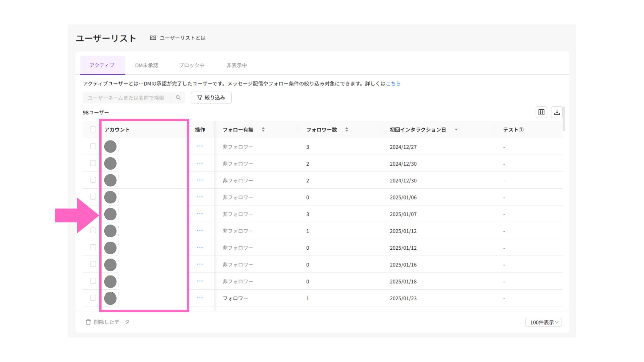Open actions menu for row dated 2025/01/06

tap(200, 197)
